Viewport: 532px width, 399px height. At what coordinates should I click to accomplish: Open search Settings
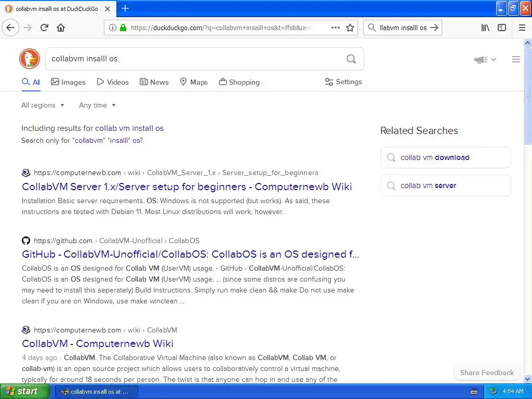tap(343, 82)
